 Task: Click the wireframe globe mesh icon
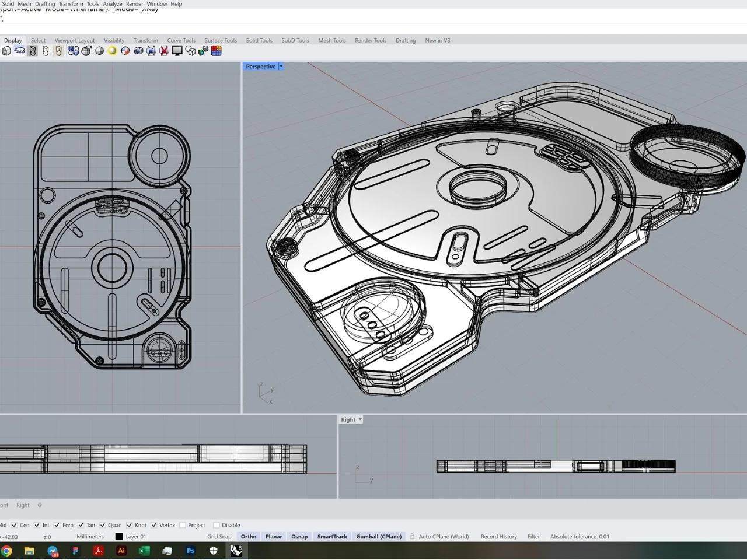tap(86, 51)
